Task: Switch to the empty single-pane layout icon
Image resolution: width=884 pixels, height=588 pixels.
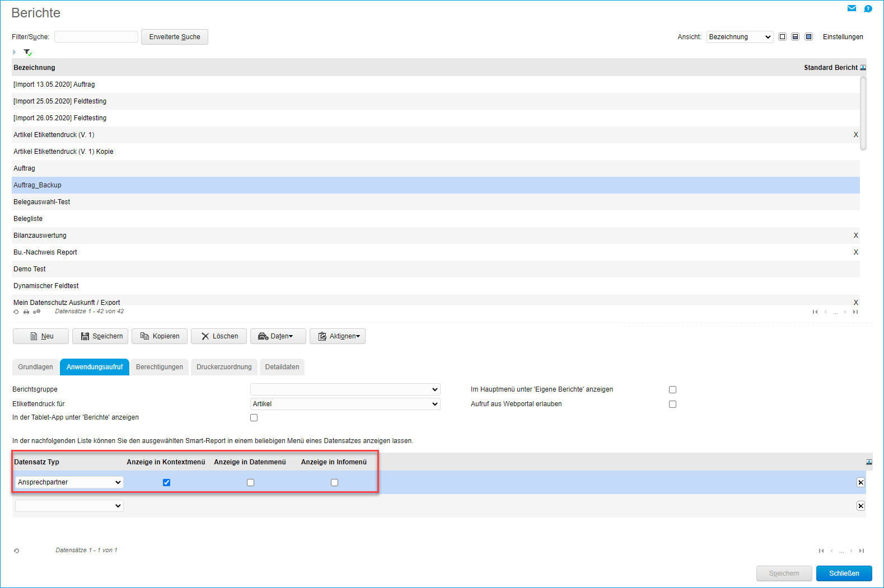Action: coord(782,37)
